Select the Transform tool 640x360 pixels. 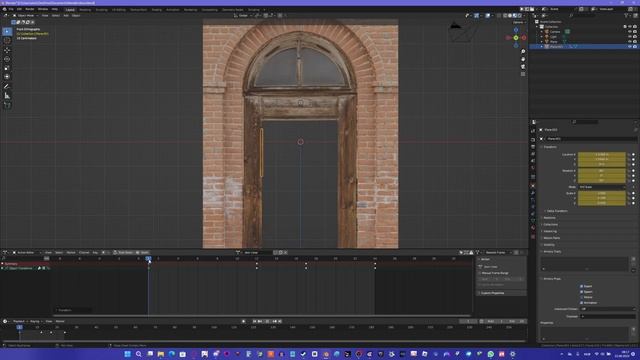7,77
